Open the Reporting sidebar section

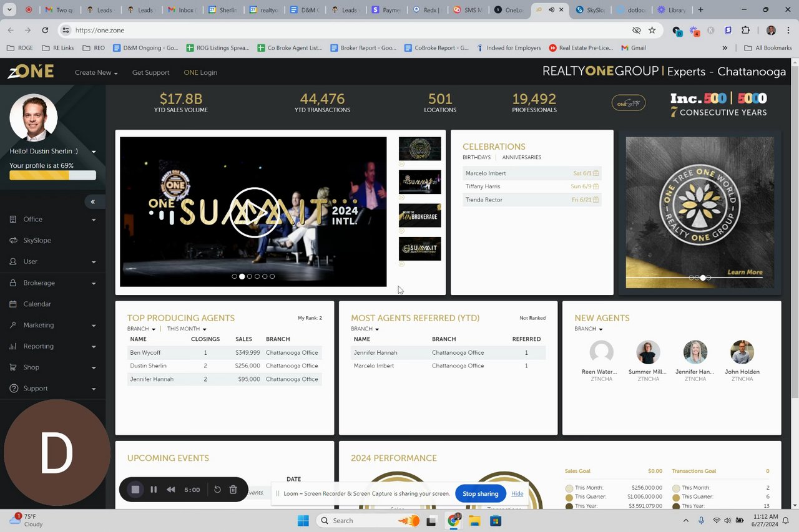[x=39, y=347]
